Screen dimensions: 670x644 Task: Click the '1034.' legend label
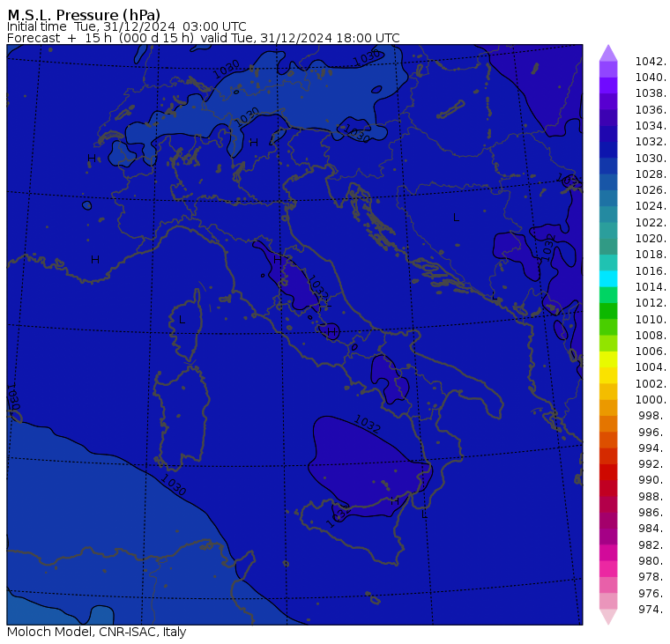pos(651,126)
